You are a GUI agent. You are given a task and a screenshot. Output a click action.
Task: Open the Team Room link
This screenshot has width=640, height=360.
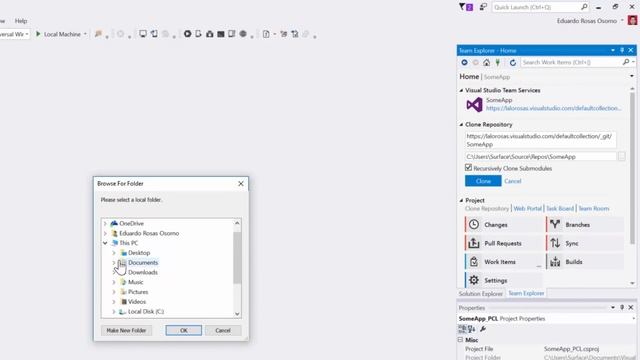(593, 209)
